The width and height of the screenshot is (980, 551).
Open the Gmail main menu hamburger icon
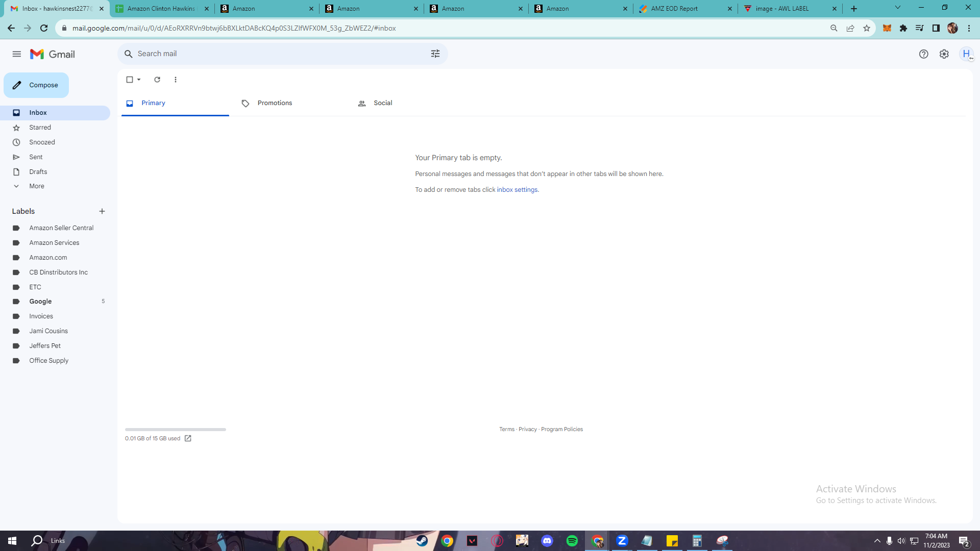point(17,54)
